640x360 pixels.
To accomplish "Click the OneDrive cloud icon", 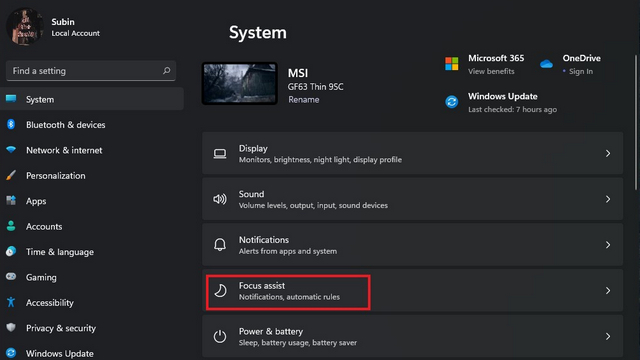I will [546, 64].
